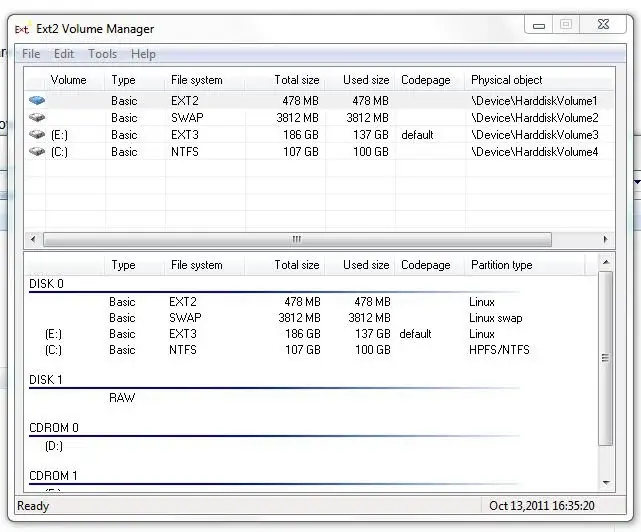The image size is (641, 532).
Task: Select DISK 1 header in lower pane
Action: click(x=46, y=379)
